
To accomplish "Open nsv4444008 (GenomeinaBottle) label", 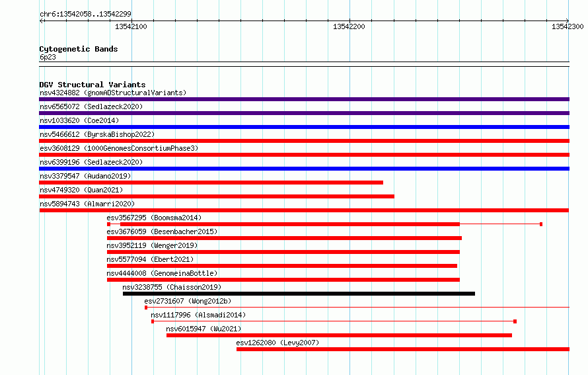I will tap(162, 273).
